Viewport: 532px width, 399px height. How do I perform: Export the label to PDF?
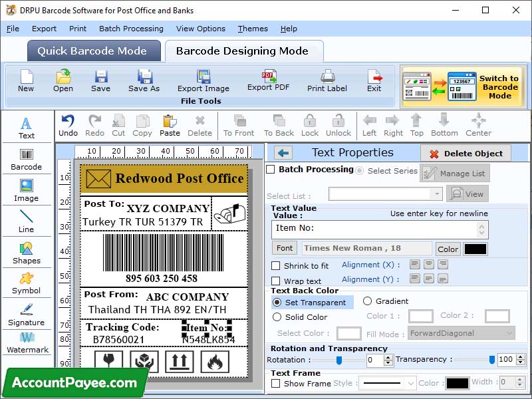point(269,80)
